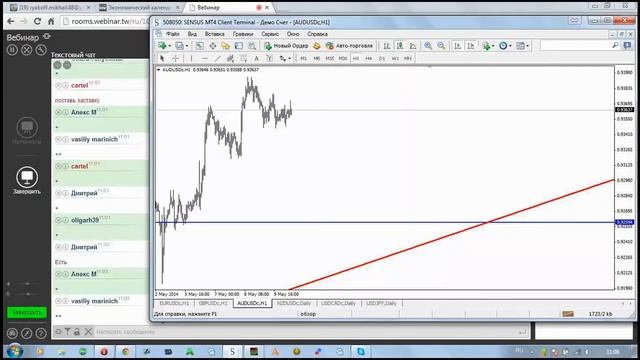The width and height of the screenshot is (640, 360).
Task: Switch to the NZDUSDc,Daily chart tab
Action: (x=294, y=303)
